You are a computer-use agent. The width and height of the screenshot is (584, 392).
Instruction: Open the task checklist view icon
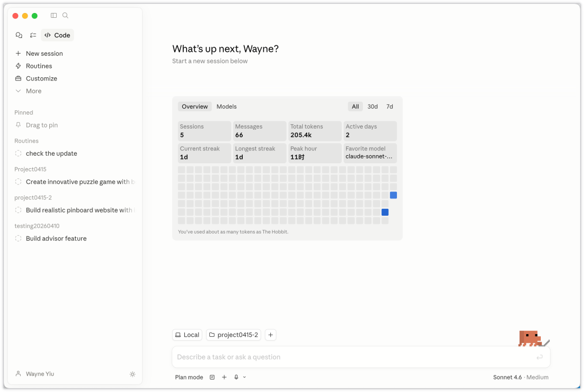pyautogui.click(x=33, y=35)
